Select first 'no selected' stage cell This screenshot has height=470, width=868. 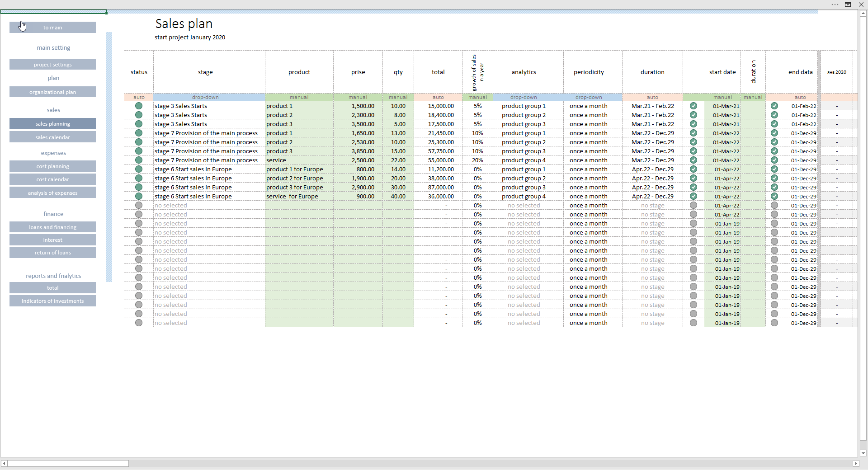coord(209,205)
